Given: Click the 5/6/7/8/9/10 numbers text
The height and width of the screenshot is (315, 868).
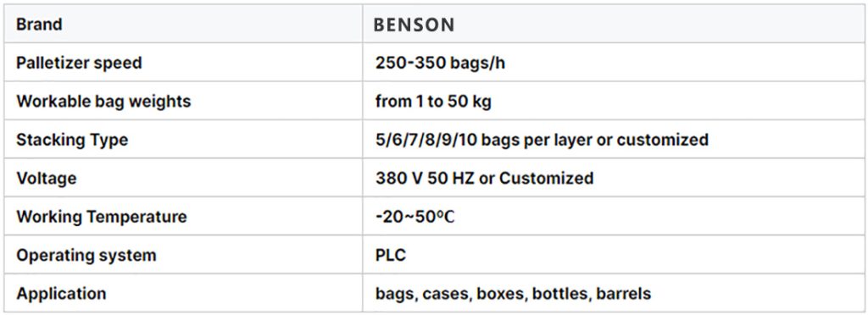Looking at the screenshot, I should click(x=426, y=140).
